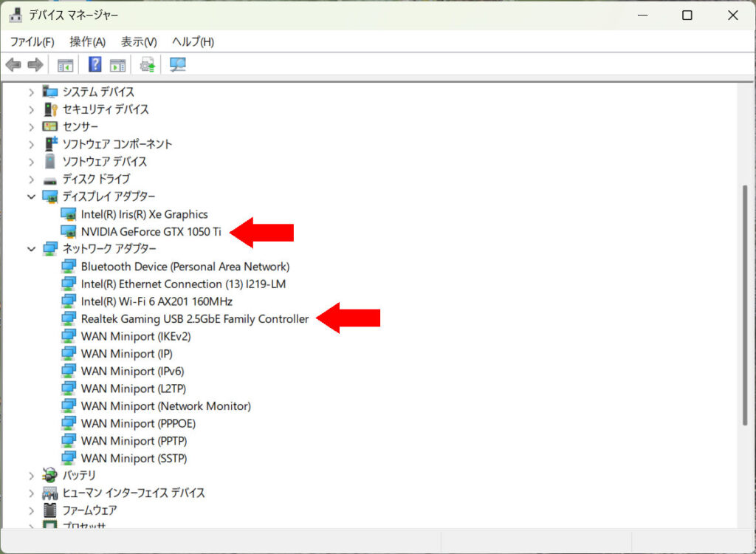The height and width of the screenshot is (554, 756).
Task: Toggle the console tree pane icon
Action: coord(66,65)
